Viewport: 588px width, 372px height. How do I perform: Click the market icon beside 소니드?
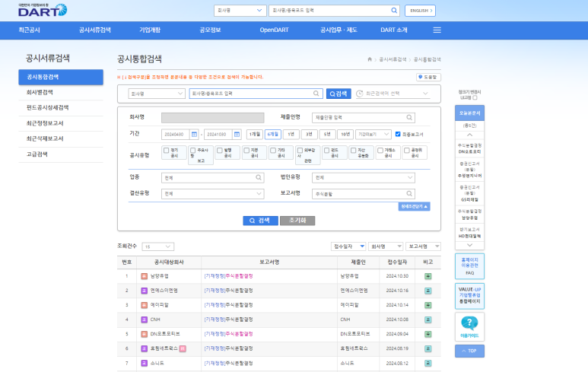144,363
